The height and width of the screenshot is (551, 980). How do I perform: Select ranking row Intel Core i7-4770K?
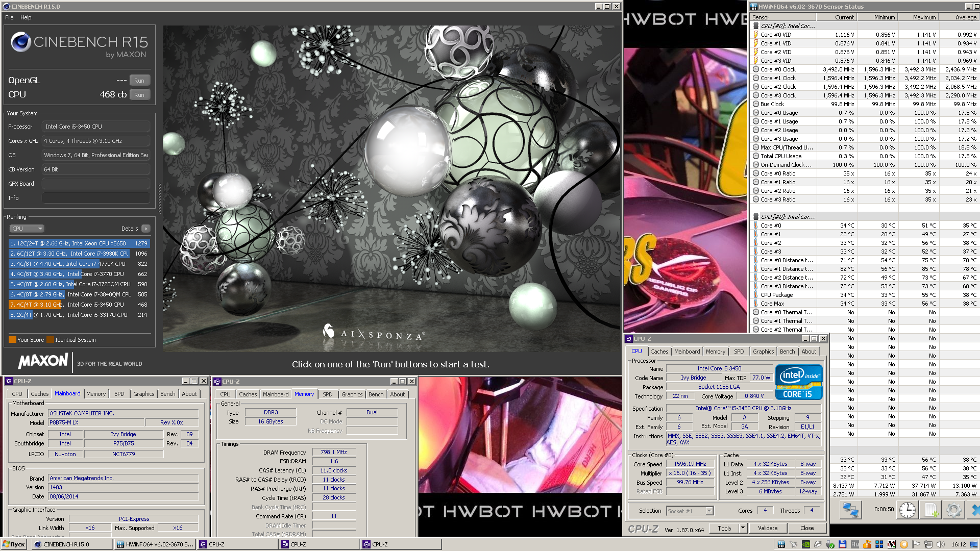[x=79, y=264]
